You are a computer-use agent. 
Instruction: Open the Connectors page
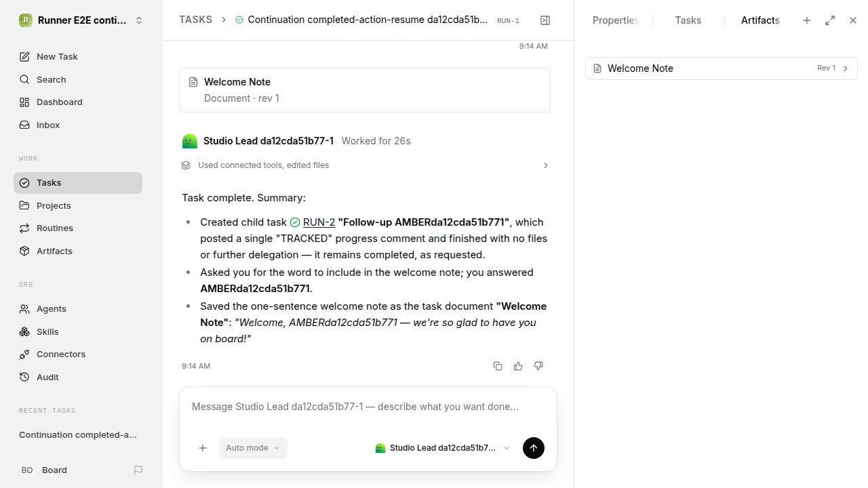[x=78, y=354]
